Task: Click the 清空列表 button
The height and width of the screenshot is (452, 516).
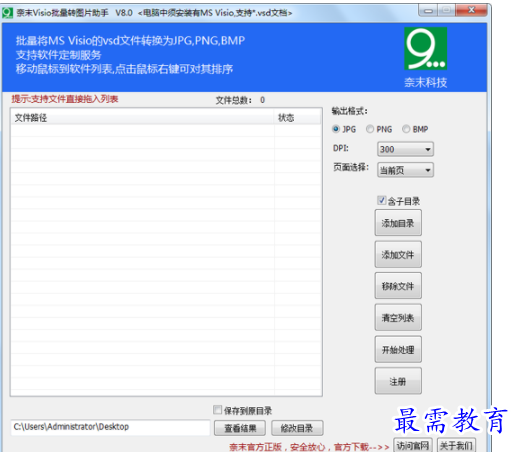Action: point(398,317)
